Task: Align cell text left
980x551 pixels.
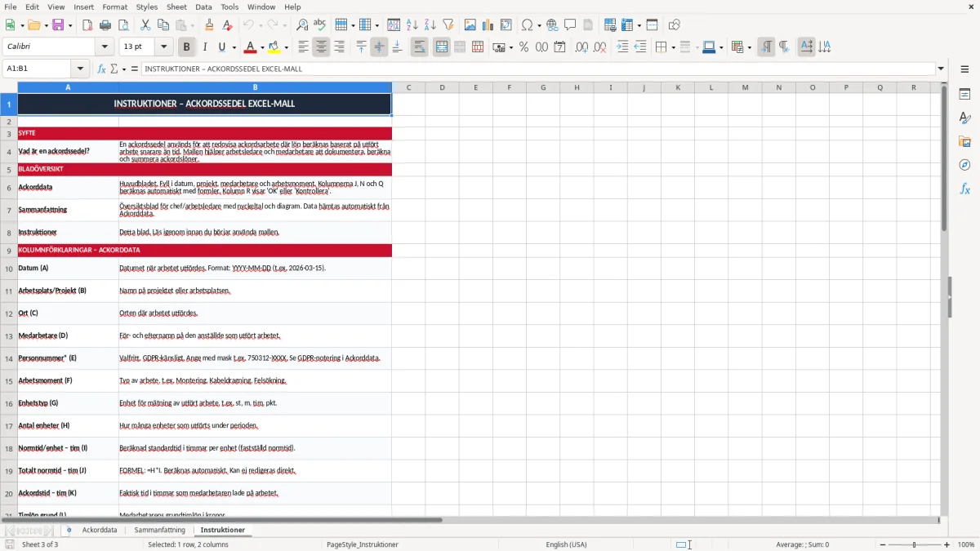Action: point(304,47)
